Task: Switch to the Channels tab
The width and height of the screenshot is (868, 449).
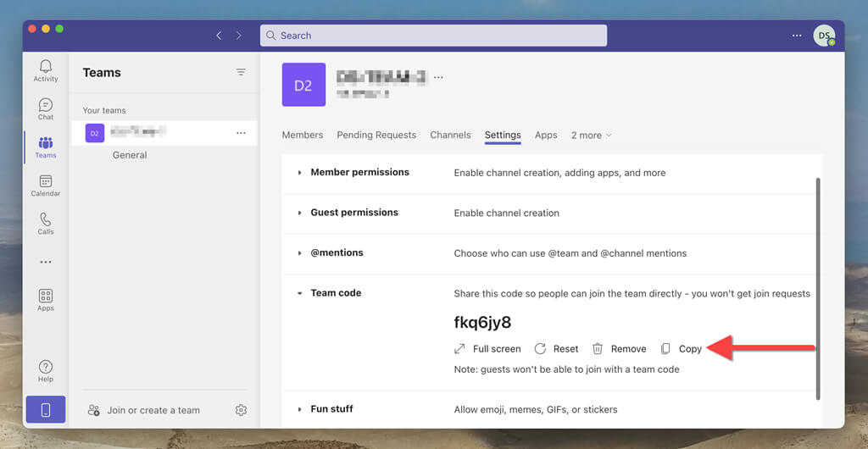Action: click(450, 136)
